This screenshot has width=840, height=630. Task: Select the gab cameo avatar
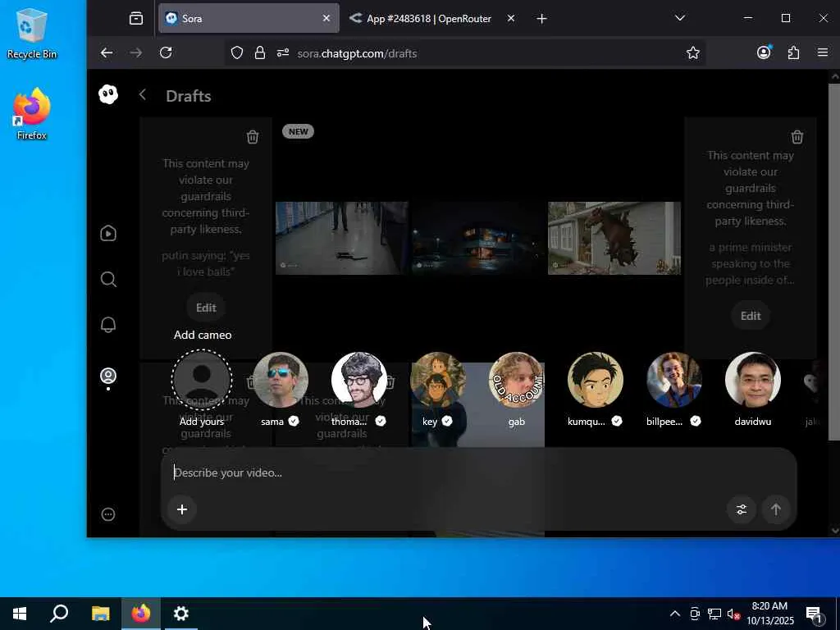pos(517,380)
